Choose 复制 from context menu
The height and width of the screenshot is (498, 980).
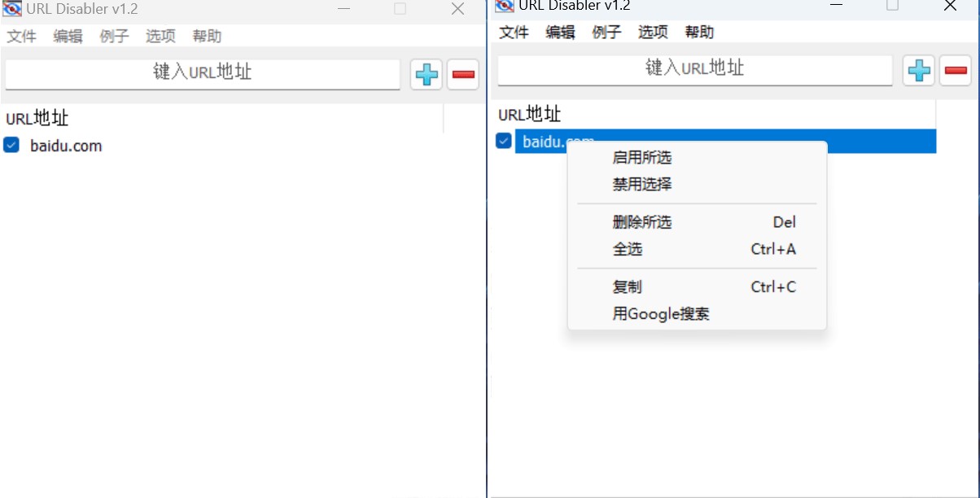click(697, 287)
